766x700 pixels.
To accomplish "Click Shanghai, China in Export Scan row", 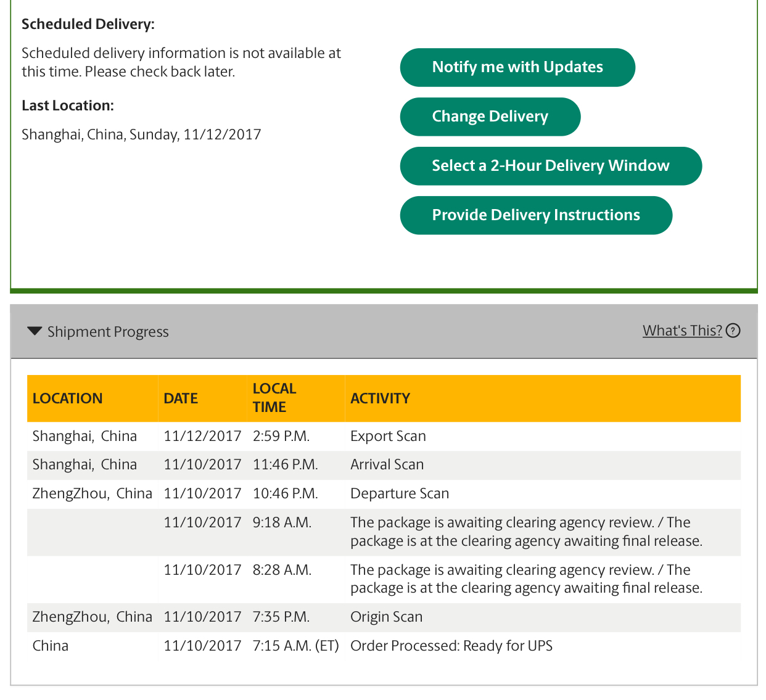I will pyautogui.click(x=84, y=436).
